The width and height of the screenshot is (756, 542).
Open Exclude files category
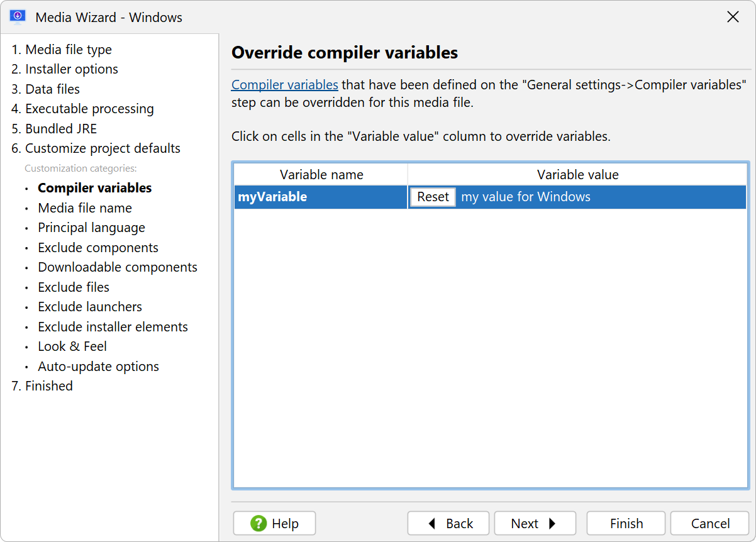pos(74,287)
